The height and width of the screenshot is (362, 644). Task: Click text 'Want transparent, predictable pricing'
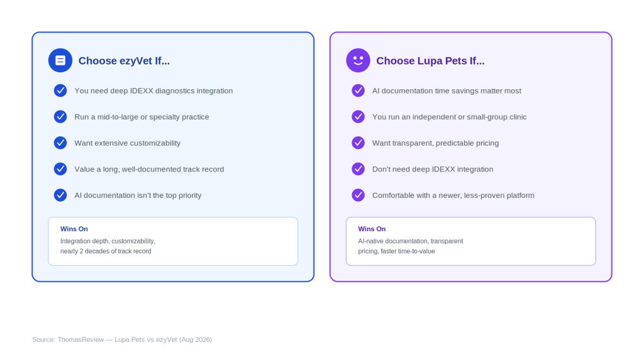[435, 143]
